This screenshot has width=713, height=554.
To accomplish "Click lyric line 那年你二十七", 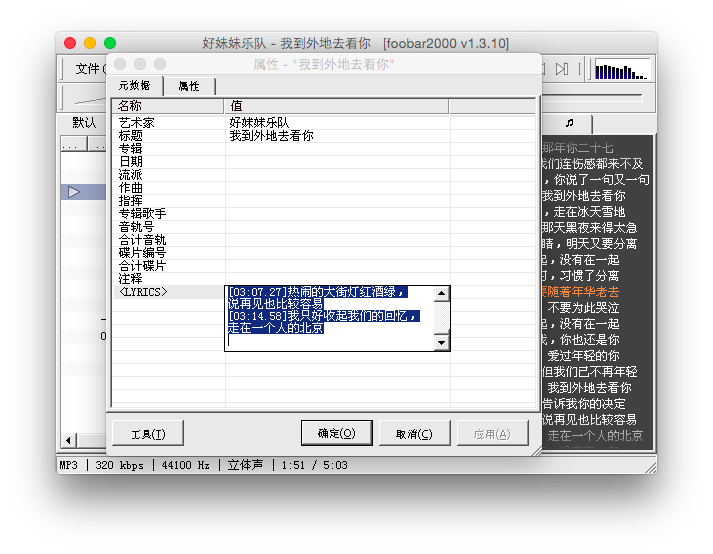I will click(x=577, y=148).
